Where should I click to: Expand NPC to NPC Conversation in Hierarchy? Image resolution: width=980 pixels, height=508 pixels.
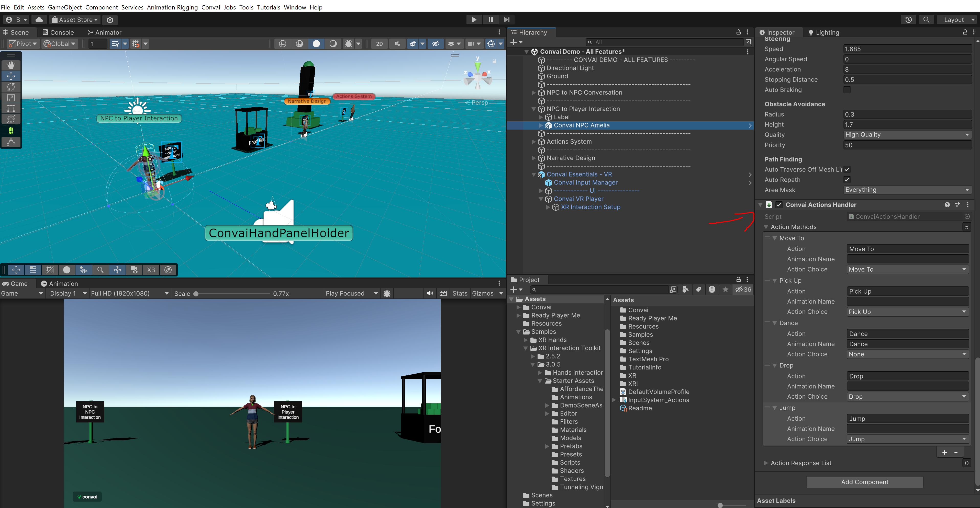(533, 93)
